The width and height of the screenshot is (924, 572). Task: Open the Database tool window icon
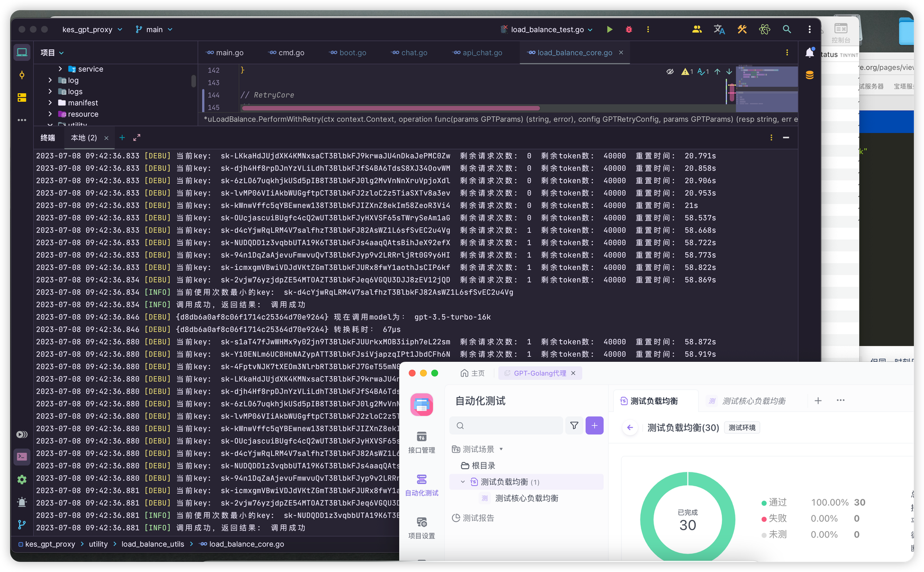point(810,75)
